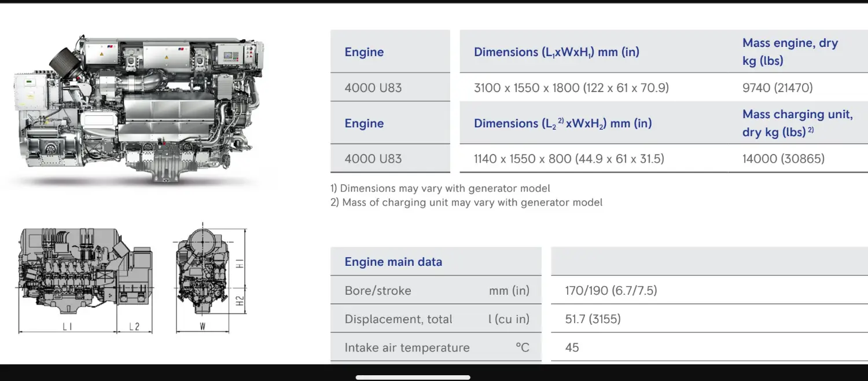Image resolution: width=868 pixels, height=381 pixels.
Task: Select the 3100 x 1550 x 1800 dimensions cell
Action: coord(571,88)
